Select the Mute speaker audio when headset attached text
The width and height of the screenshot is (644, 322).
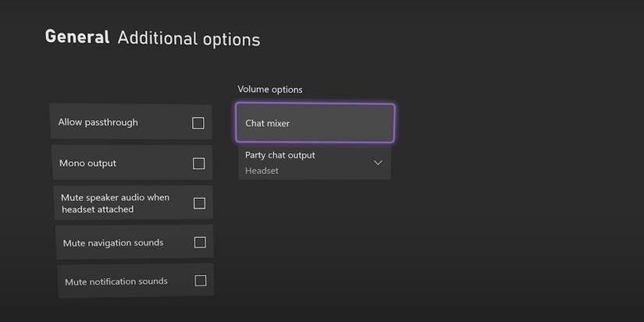(x=115, y=203)
